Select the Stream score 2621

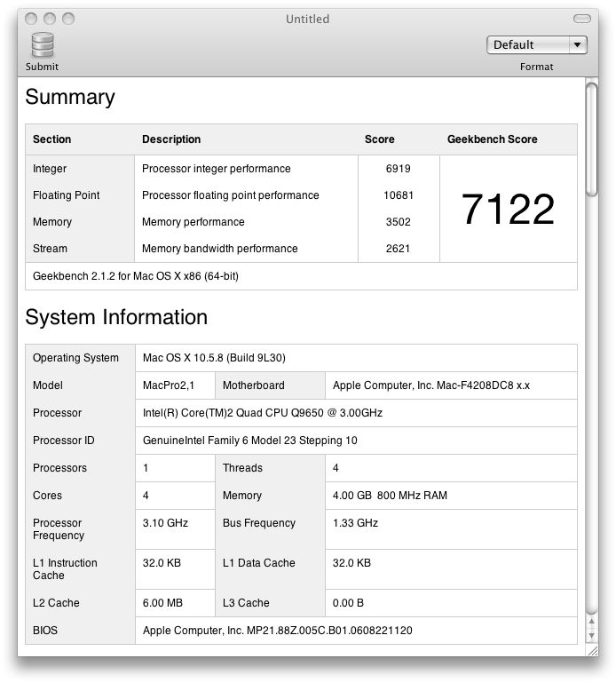(398, 249)
